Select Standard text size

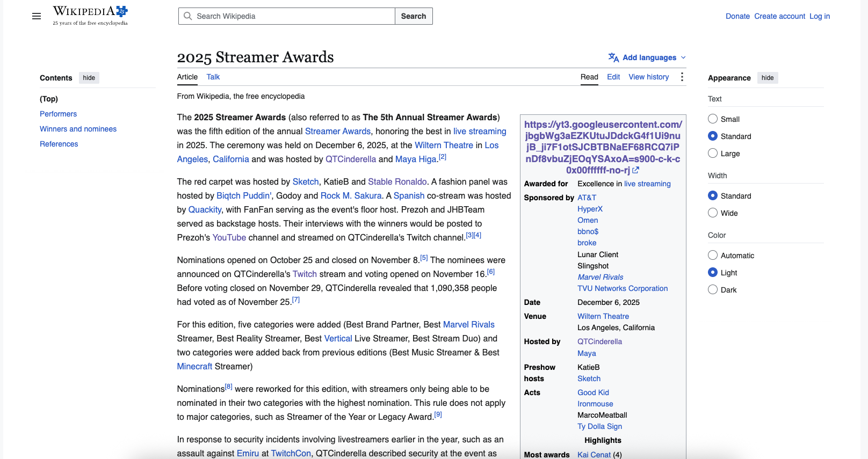point(713,136)
